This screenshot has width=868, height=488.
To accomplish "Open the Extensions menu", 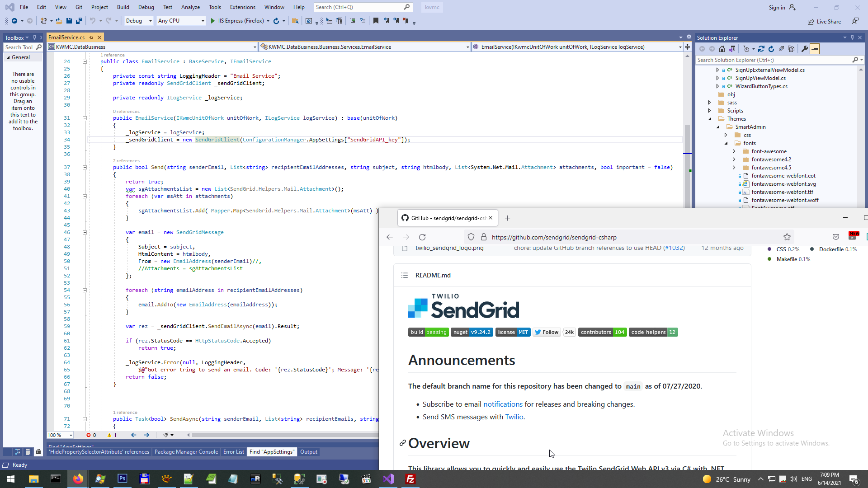I will pos(242,7).
